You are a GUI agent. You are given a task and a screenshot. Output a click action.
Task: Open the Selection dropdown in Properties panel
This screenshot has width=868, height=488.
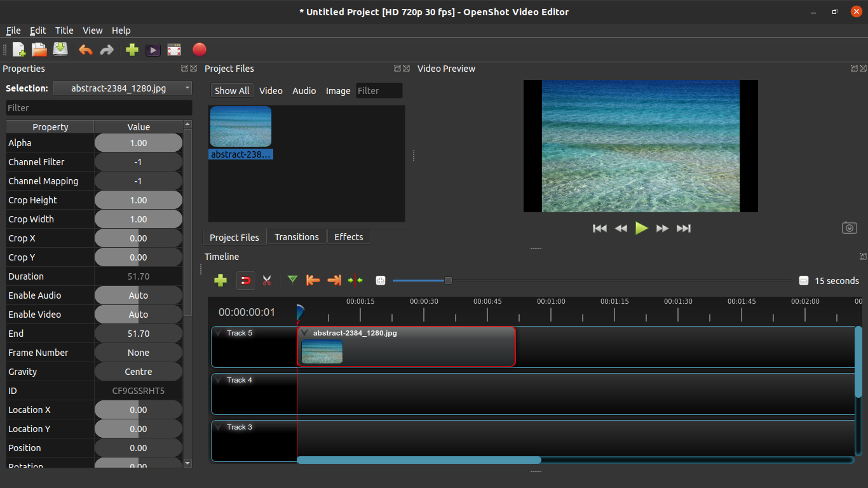click(x=123, y=88)
